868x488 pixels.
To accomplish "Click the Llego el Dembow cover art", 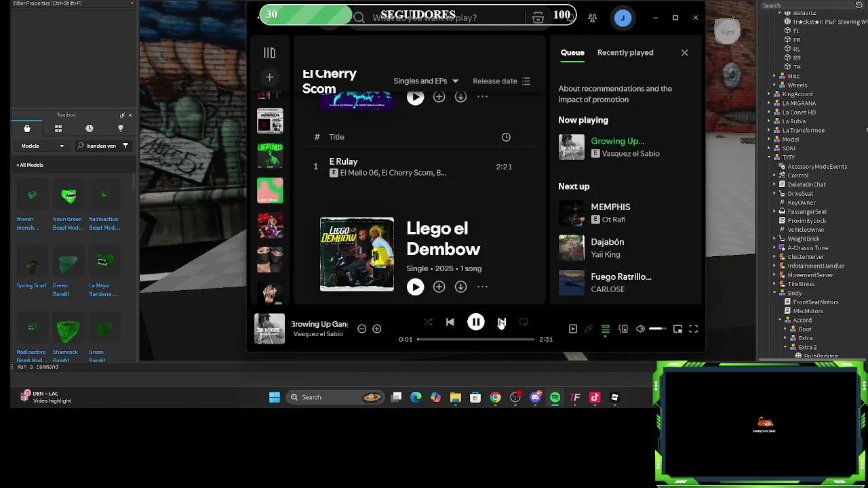I will pyautogui.click(x=357, y=254).
